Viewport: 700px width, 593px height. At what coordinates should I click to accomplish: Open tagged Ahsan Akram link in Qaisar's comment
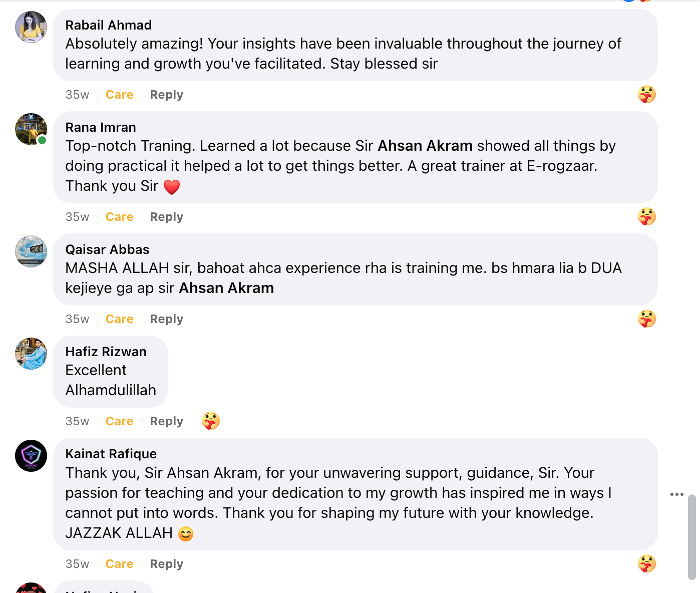tap(226, 288)
